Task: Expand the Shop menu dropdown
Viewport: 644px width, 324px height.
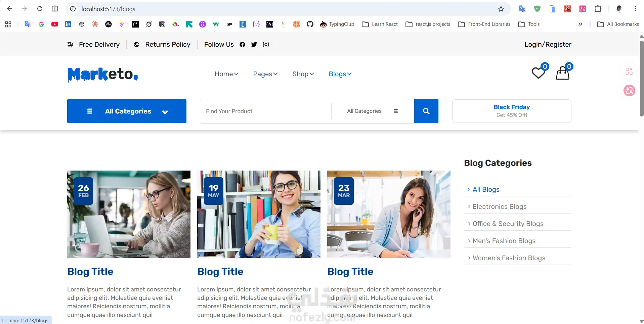Action: (x=303, y=74)
